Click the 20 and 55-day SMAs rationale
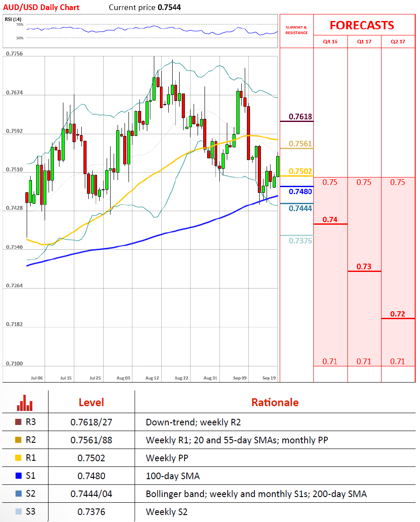The image size is (420, 522). click(x=236, y=440)
